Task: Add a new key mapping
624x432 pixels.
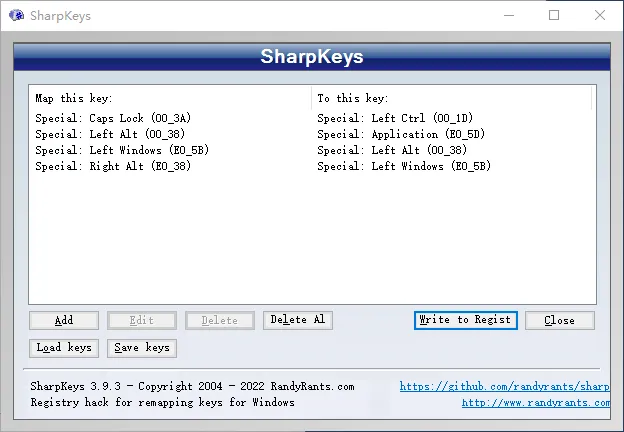Action: click(64, 320)
